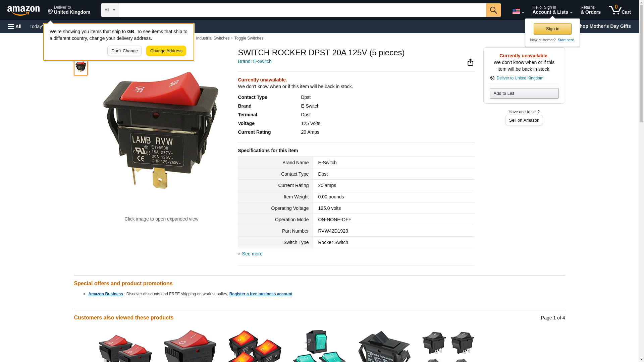Open the All search category dropdown
This screenshot has height=362, width=644.
click(x=110, y=10)
